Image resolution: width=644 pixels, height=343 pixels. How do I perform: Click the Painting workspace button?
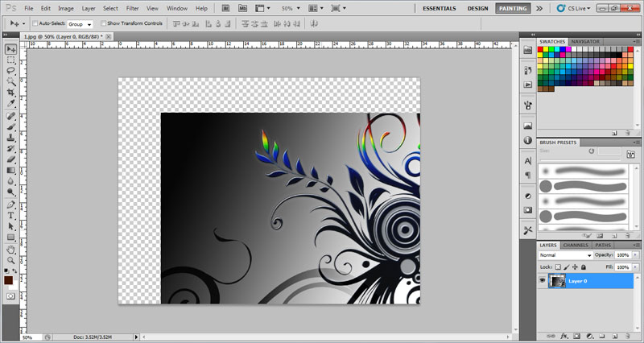click(513, 8)
